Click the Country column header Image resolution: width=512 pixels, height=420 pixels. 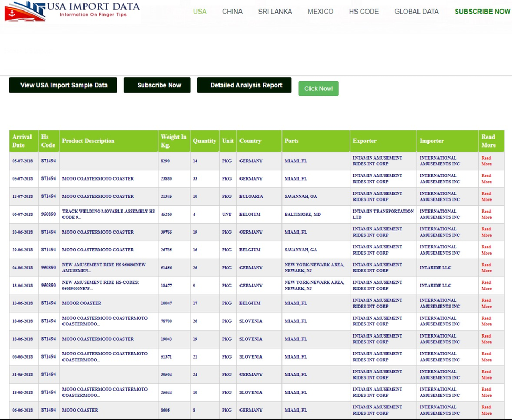click(259, 141)
